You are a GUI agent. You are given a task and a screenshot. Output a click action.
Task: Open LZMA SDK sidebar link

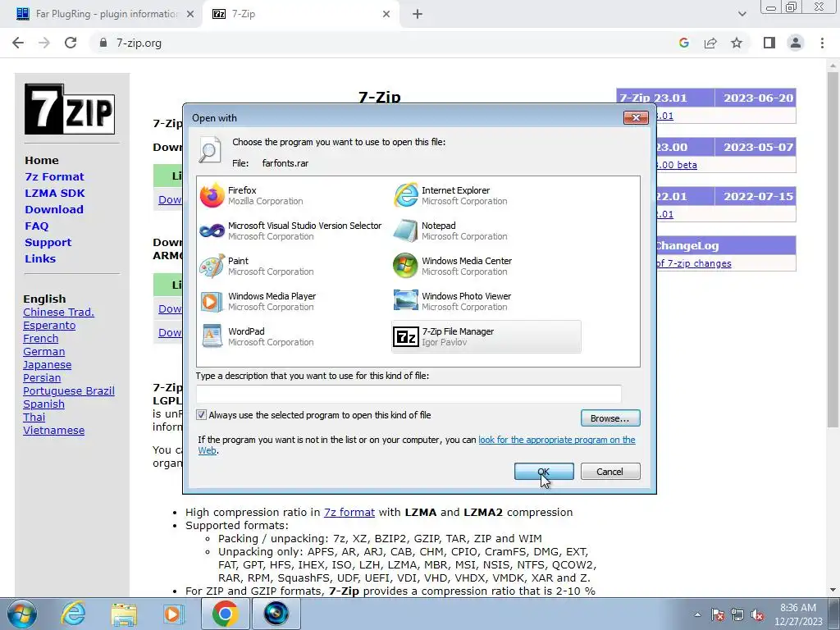click(x=55, y=193)
